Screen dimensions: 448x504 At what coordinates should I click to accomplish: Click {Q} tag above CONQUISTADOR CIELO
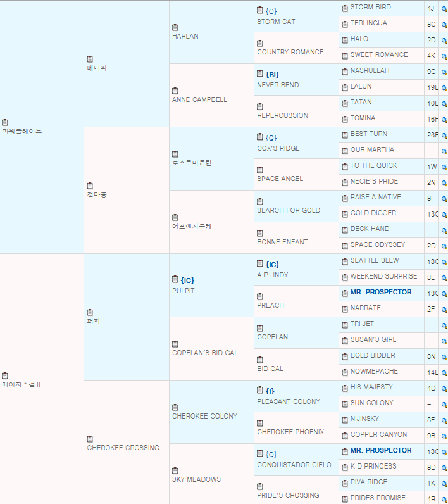tap(271, 455)
